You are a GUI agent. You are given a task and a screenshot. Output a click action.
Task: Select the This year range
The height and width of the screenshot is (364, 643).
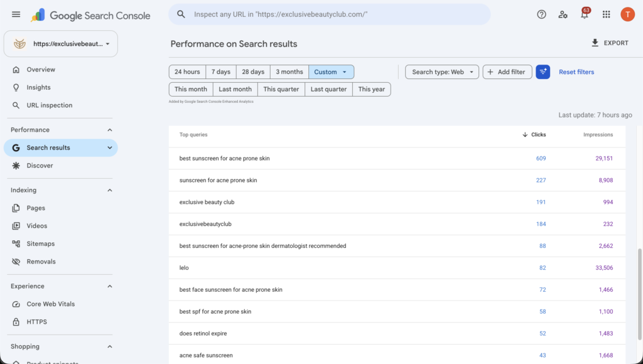pyautogui.click(x=372, y=89)
